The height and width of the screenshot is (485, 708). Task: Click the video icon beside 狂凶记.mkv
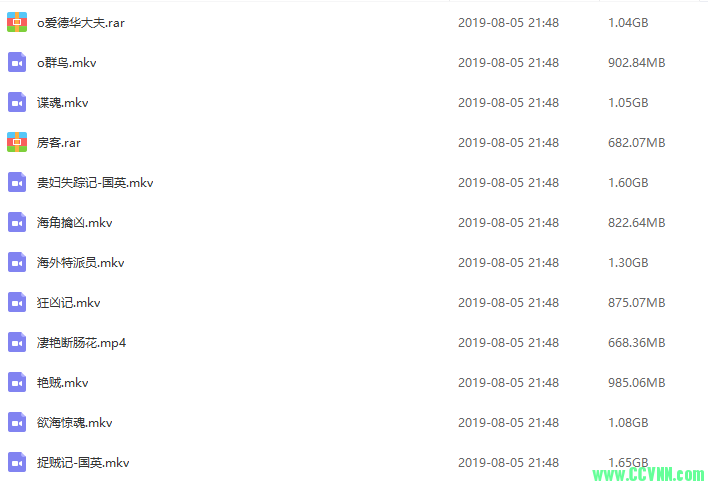[x=17, y=303]
